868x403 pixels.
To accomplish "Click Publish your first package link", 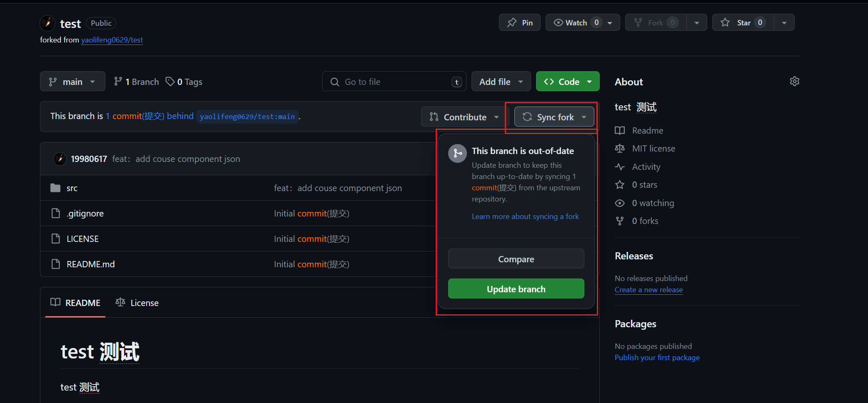I will [657, 358].
